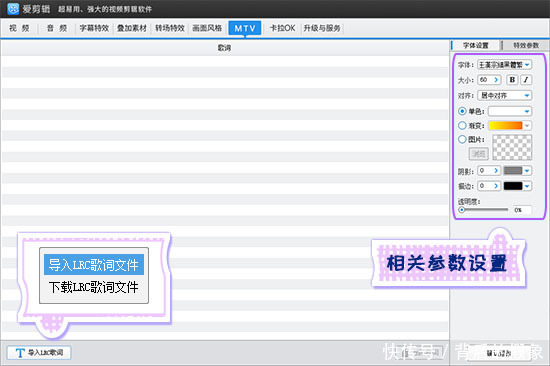Open the 升级与服务 tab
550x366 pixels.
click(x=322, y=28)
